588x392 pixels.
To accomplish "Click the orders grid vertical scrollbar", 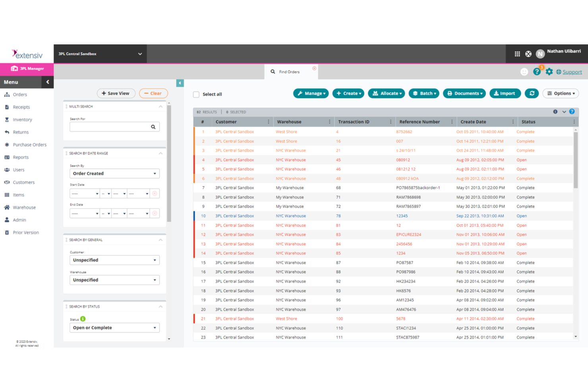I will 576,160.
